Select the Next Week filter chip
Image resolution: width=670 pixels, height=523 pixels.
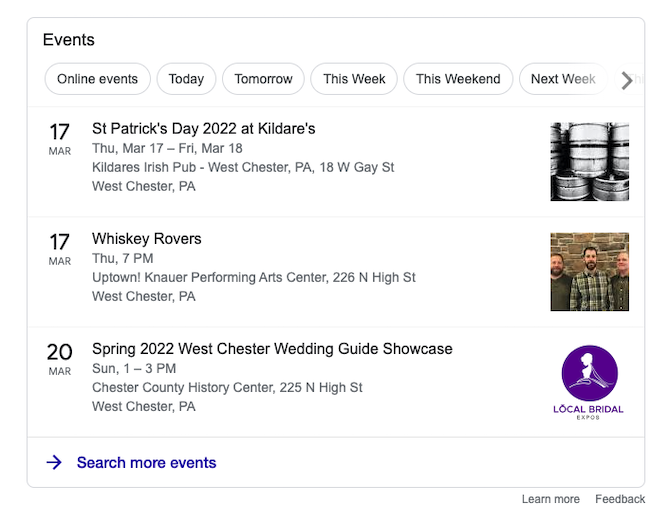[x=562, y=79]
